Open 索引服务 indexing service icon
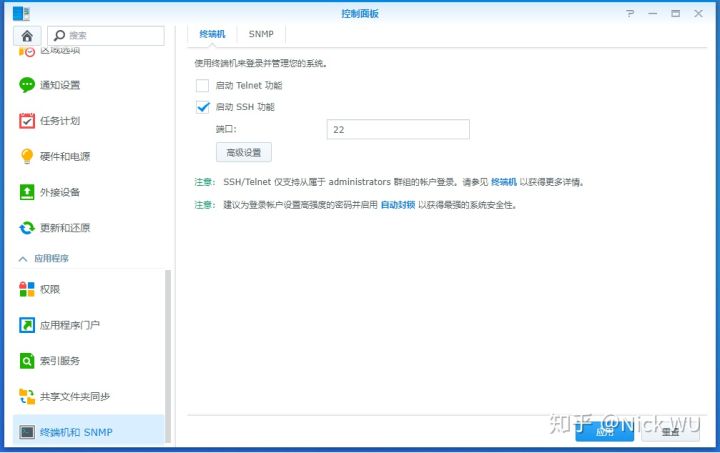 point(27,360)
